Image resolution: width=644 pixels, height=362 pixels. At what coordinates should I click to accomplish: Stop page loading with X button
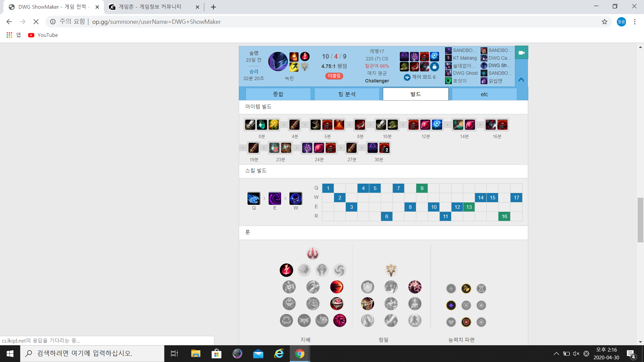(36, 22)
